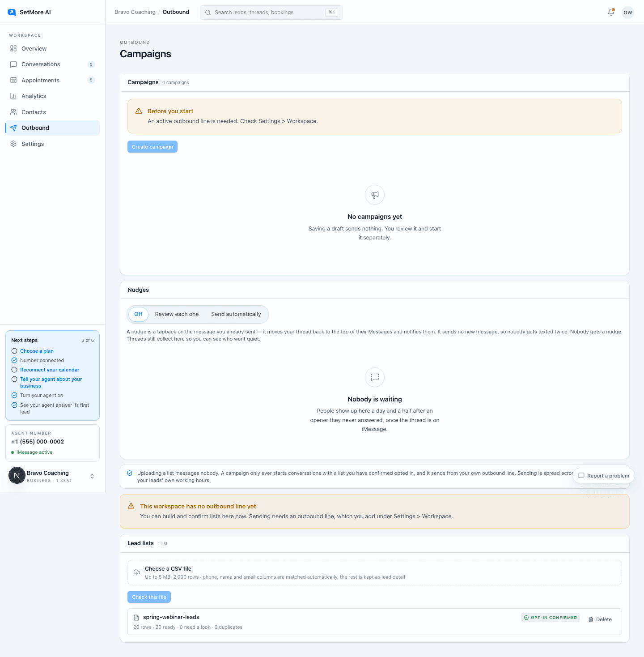Click the agent number +1 (555) 000-0002

click(x=38, y=442)
